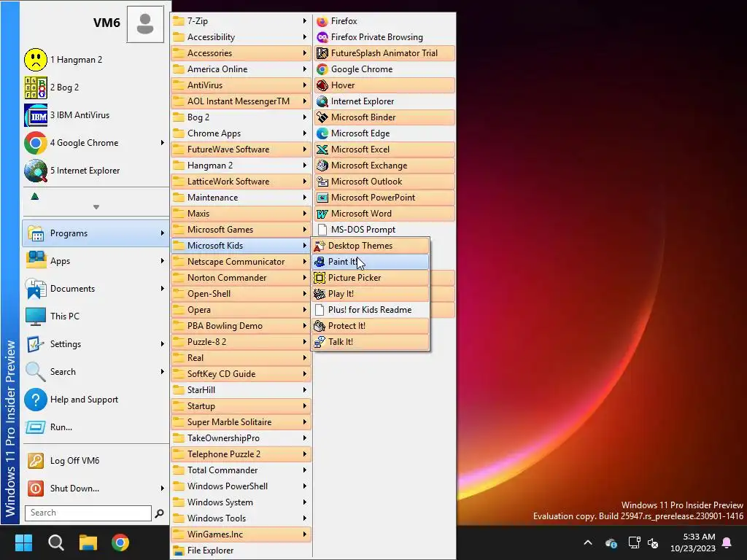Expand the America Online folder
The image size is (747, 560).
tap(241, 69)
